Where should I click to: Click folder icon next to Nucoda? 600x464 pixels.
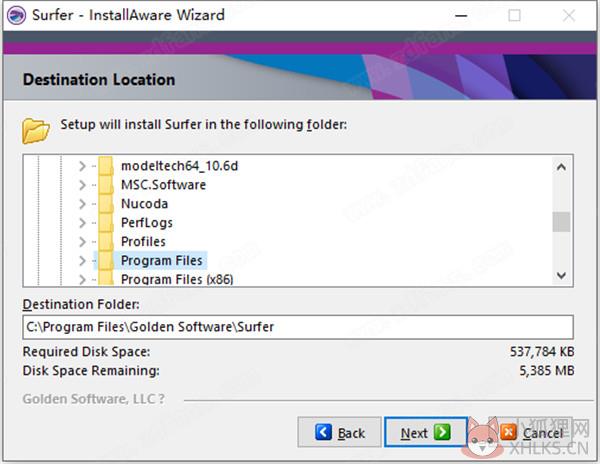(x=105, y=204)
